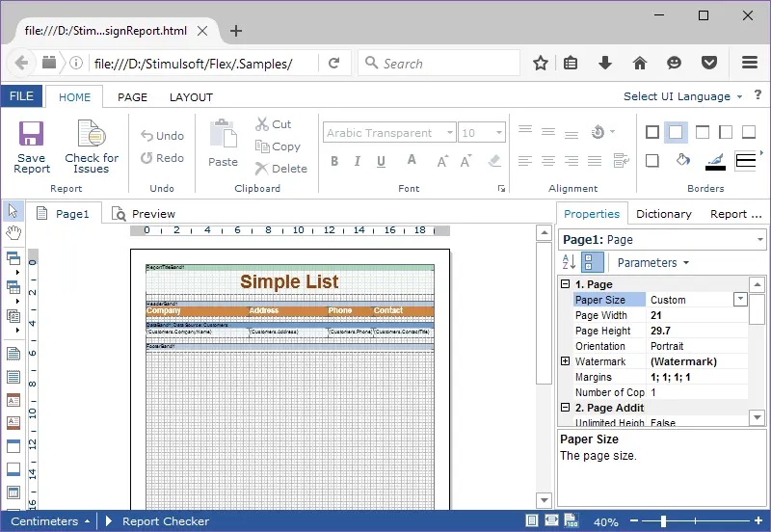The height and width of the screenshot is (532, 771).
Task: Reload the page in browser
Action: [x=333, y=63]
